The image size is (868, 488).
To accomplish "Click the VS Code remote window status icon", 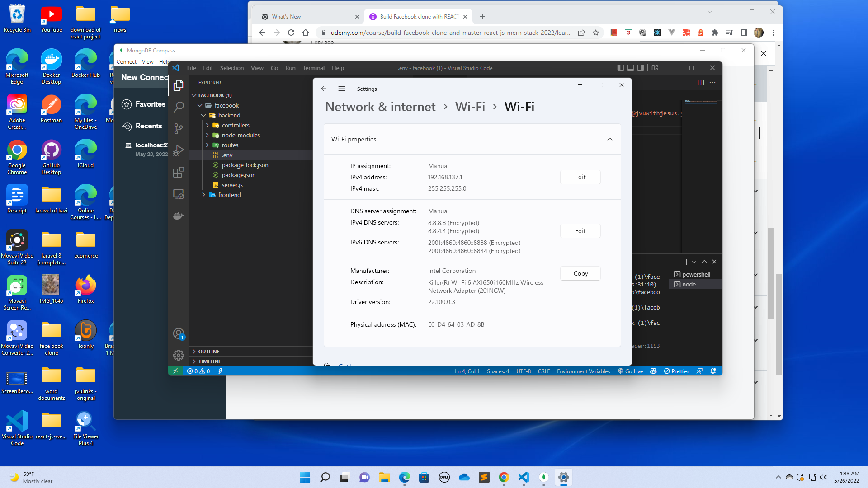I will tap(175, 371).
